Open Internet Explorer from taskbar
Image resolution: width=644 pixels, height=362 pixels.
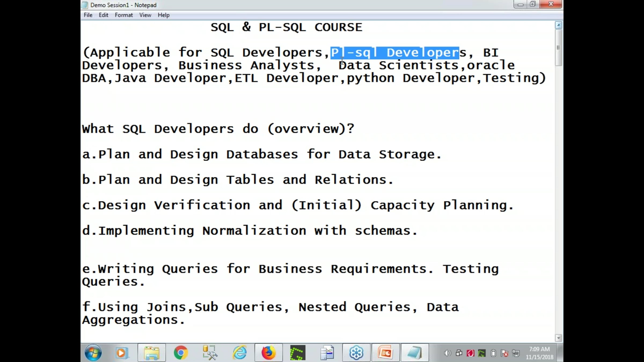240,353
